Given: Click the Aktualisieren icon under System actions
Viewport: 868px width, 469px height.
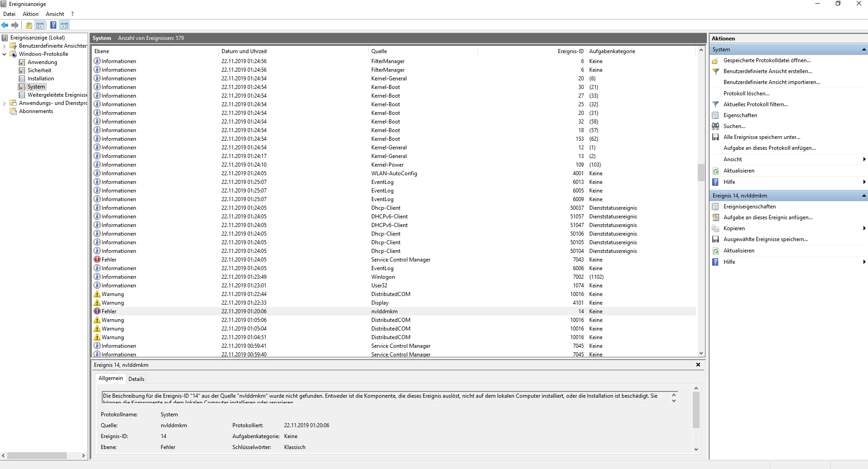Looking at the screenshot, I should tap(715, 171).
